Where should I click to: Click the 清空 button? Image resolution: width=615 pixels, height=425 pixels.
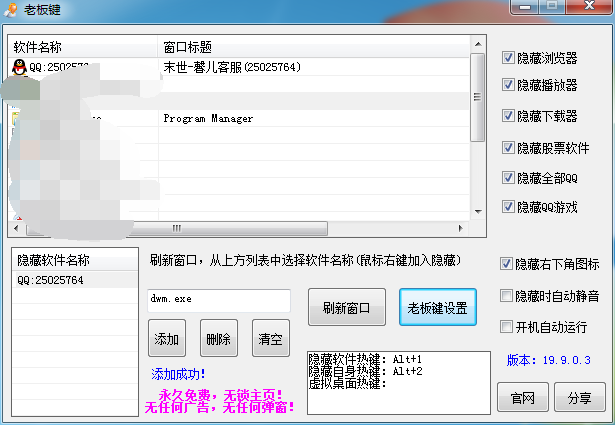click(x=271, y=338)
